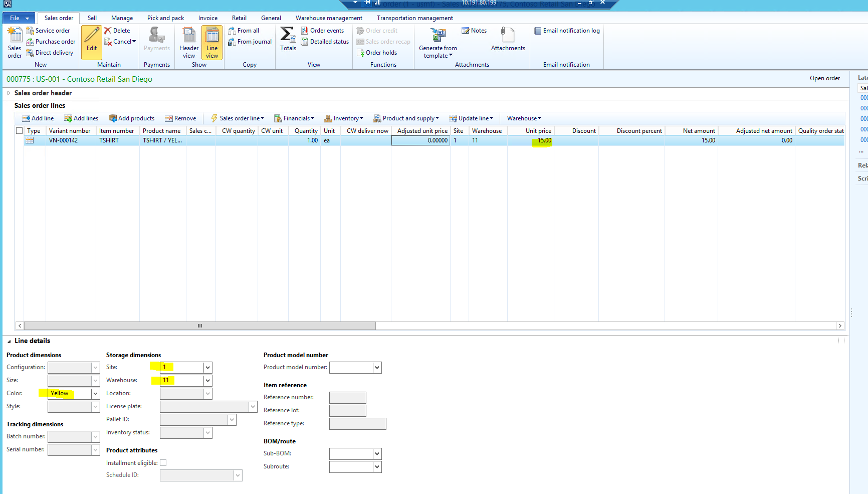
Task: Click the Delete red X icon
Action: [x=108, y=31]
